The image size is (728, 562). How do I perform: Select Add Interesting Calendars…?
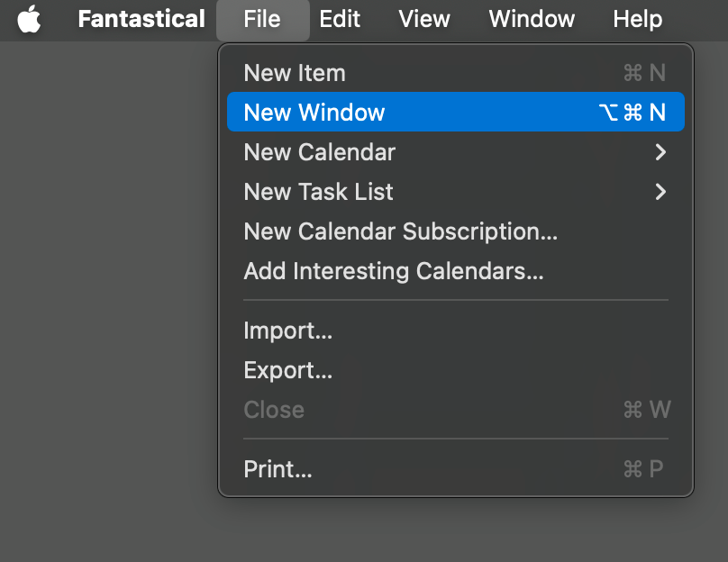click(456, 271)
